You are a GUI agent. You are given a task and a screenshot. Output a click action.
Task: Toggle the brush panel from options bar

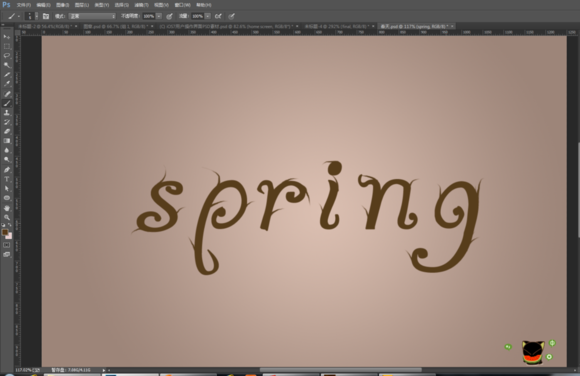click(x=45, y=16)
